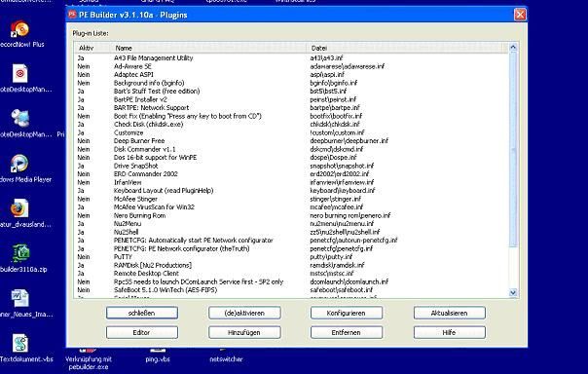Screen dimensions: 588x374
Task: Select the SafeBoot 5.1.0 WinTech (AES-FIPS) row
Action: (291, 290)
